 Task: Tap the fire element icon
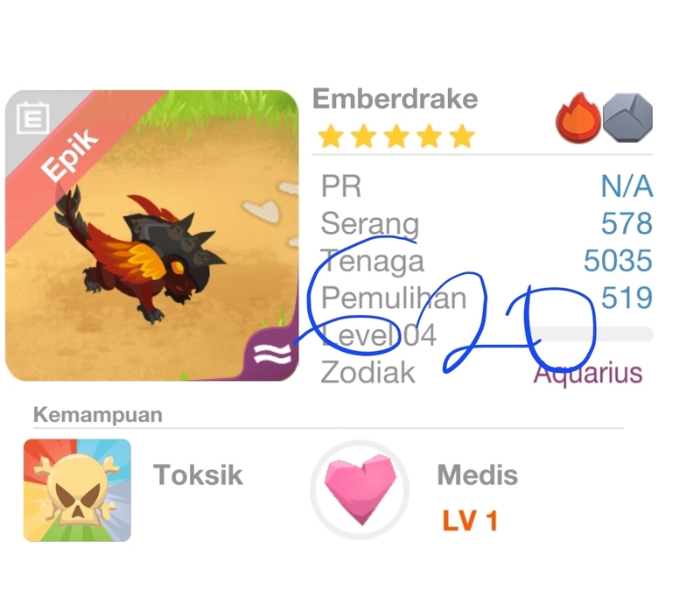[577, 118]
